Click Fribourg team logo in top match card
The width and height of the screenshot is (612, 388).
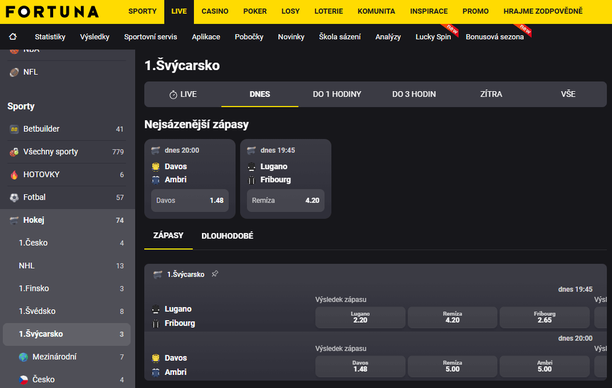point(251,180)
